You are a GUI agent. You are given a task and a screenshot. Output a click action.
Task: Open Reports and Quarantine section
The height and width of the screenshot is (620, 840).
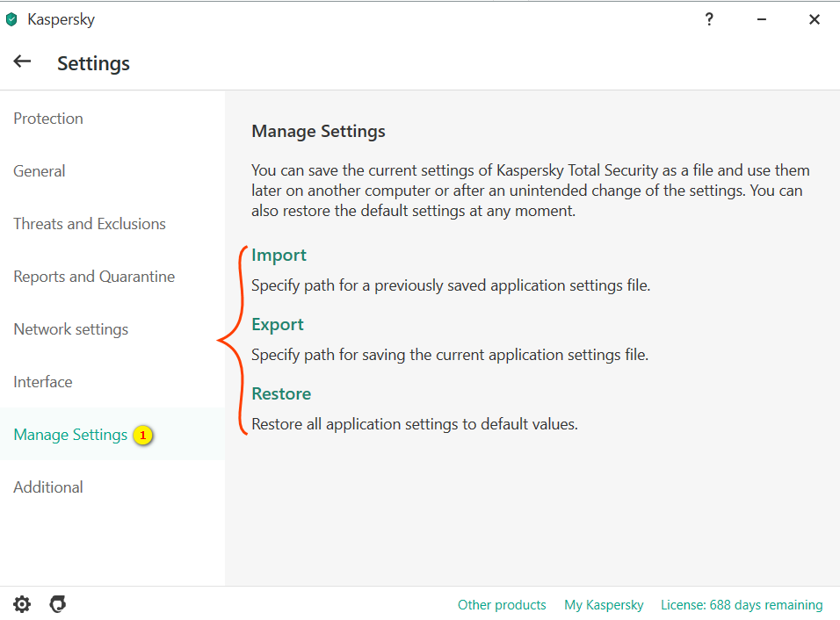pyautogui.click(x=94, y=277)
